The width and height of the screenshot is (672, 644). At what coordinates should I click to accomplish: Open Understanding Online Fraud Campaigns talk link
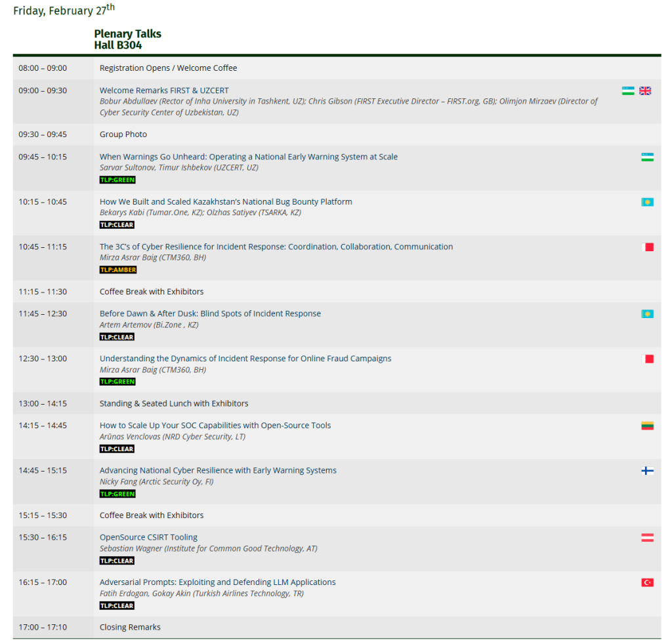click(x=245, y=359)
